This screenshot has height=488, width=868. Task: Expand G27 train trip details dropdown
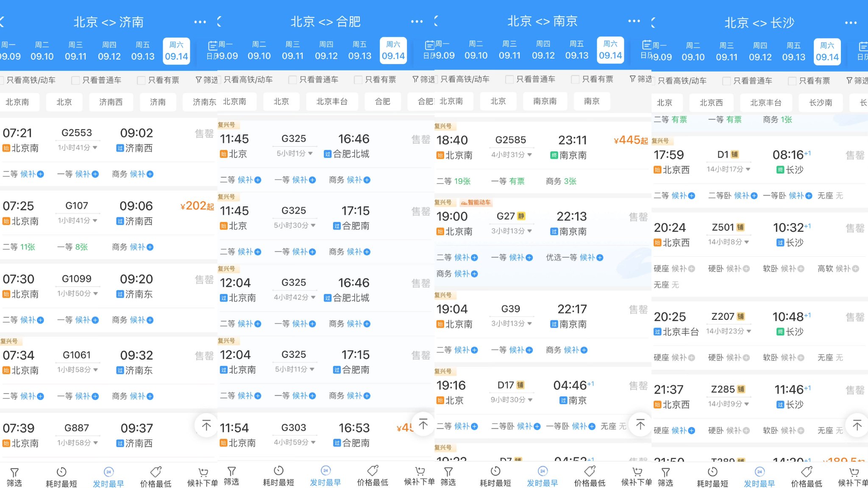[x=529, y=233]
